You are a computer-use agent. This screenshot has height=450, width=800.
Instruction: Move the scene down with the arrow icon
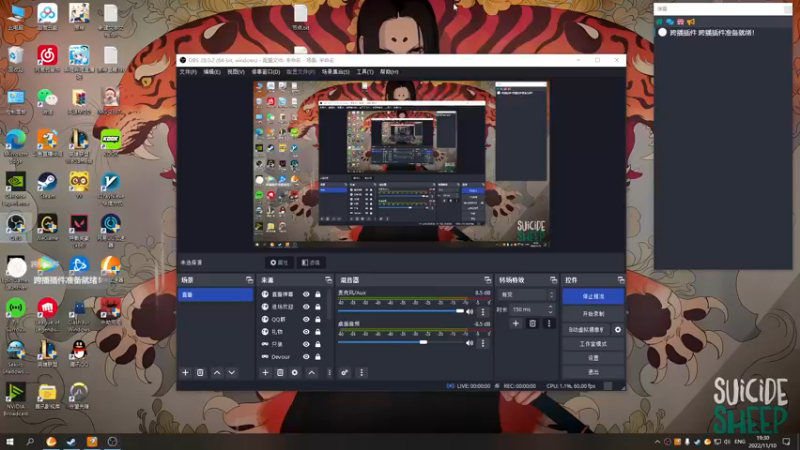[x=232, y=372]
